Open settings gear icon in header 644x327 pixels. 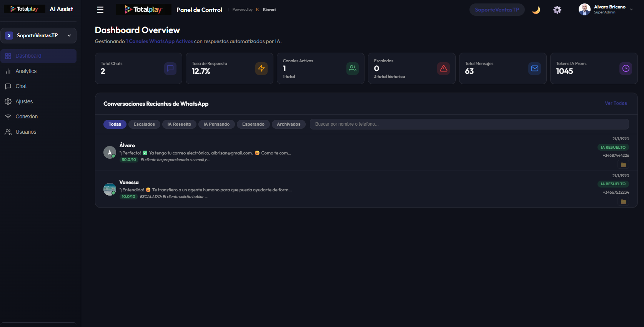coord(557,10)
